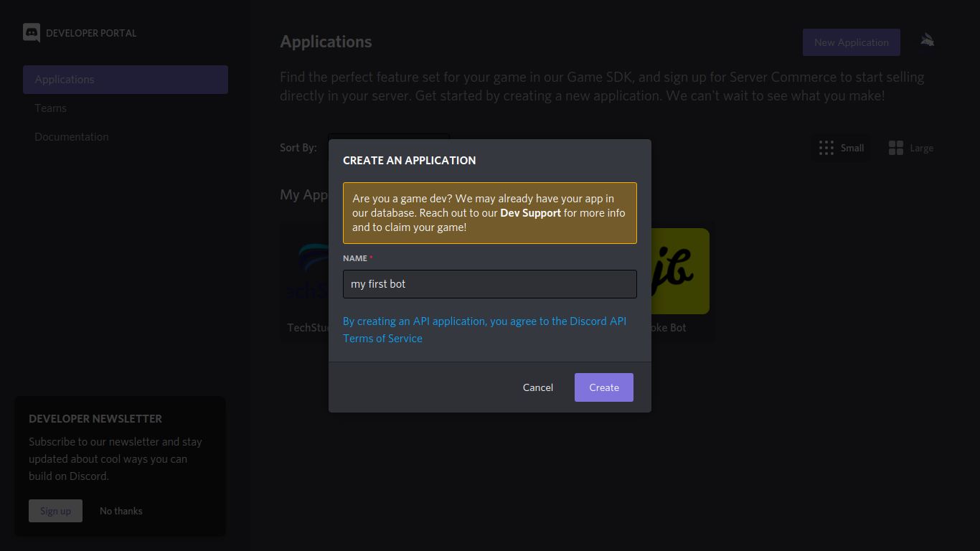Click the New Application button

852,42
